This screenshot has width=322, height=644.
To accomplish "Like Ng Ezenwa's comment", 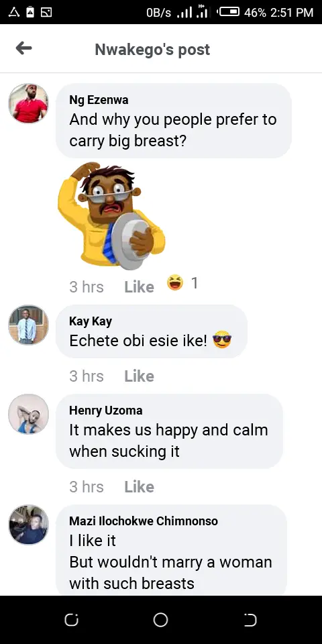I will (140, 286).
